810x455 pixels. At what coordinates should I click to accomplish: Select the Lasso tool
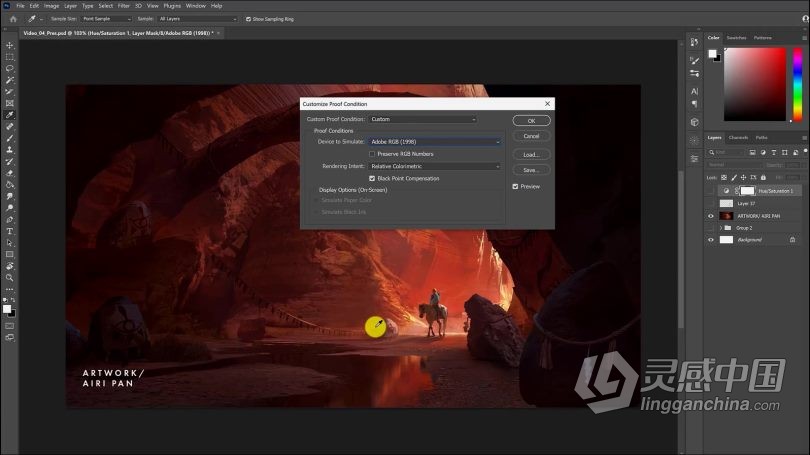(9, 68)
